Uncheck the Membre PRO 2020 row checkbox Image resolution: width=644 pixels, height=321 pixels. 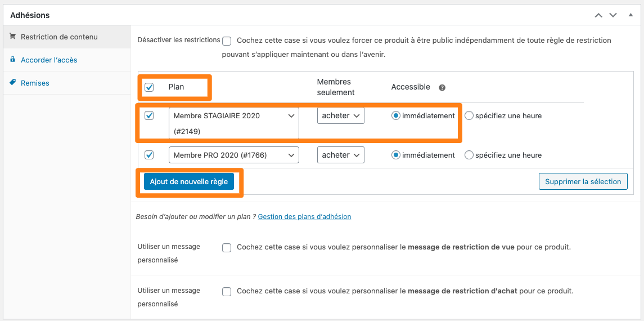(x=149, y=155)
